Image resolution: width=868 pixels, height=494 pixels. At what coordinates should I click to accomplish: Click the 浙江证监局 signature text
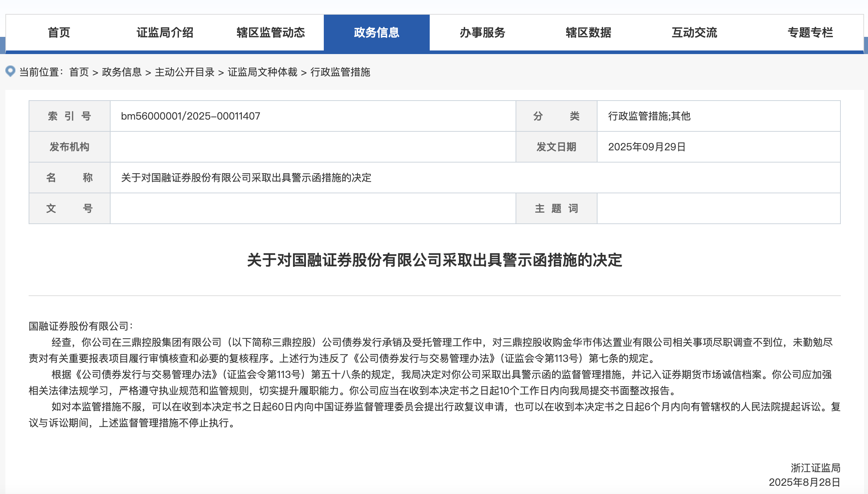click(815, 468)
